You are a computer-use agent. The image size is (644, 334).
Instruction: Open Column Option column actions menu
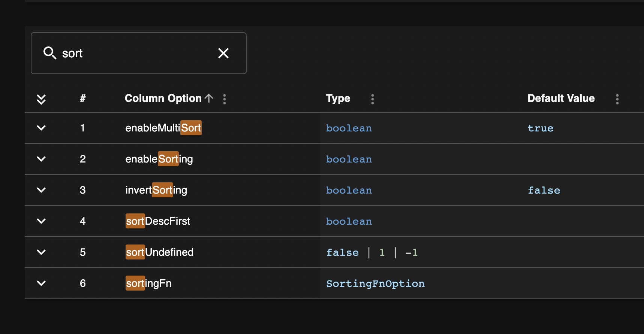[x=225, y=99]
